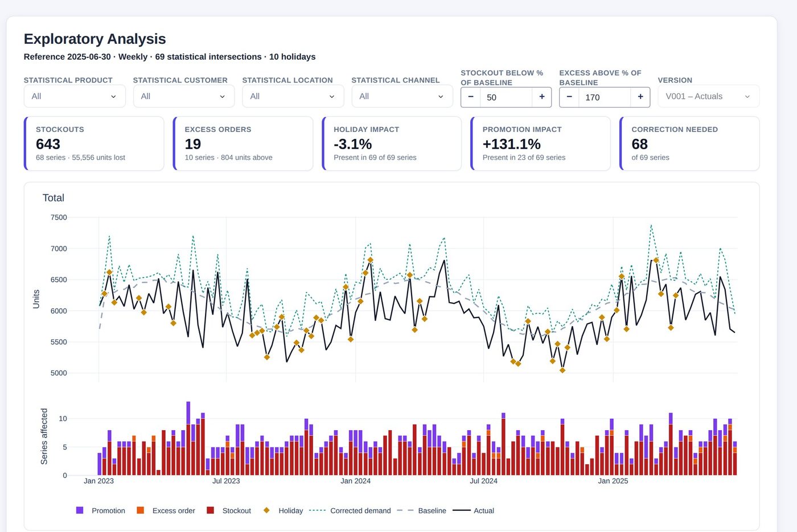797x532 pixels.
Task: Open the Version dropdown showing V001 – Actuals
Action: (x=709, y=96)
